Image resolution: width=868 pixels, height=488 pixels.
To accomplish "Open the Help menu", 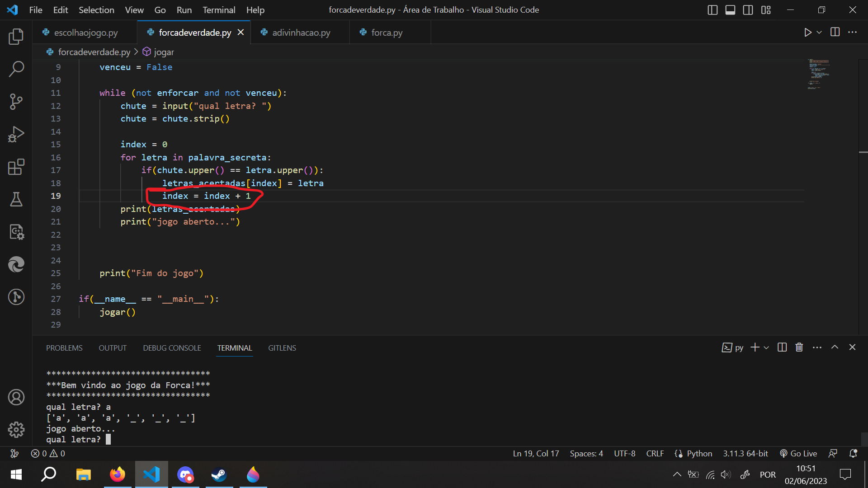I will point(255,10).
